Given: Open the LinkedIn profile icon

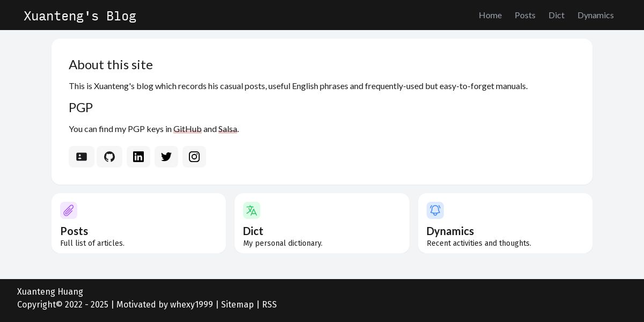Looking at the screenshot, I should pos(138,157).
